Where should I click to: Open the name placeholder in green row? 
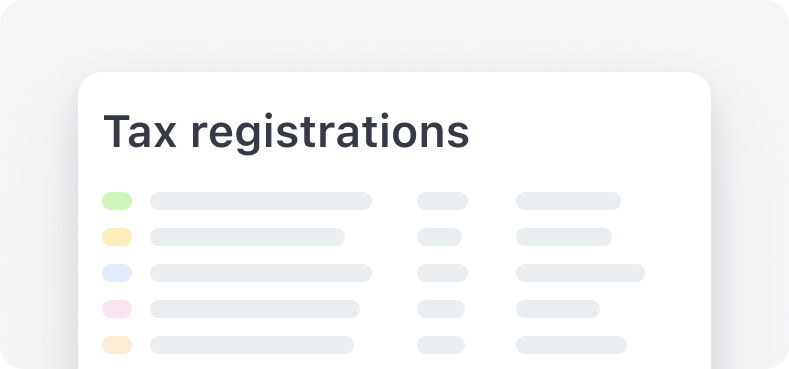pos(261,201)
